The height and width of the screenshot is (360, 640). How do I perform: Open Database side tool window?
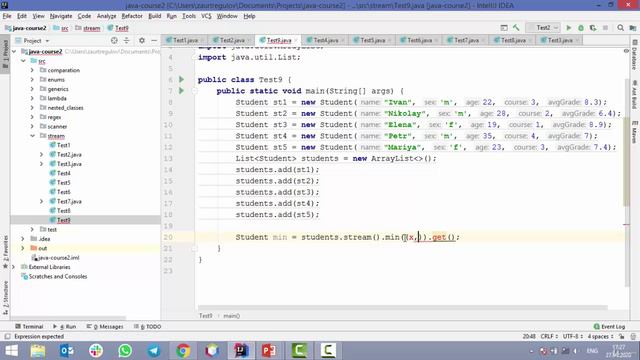635,54
